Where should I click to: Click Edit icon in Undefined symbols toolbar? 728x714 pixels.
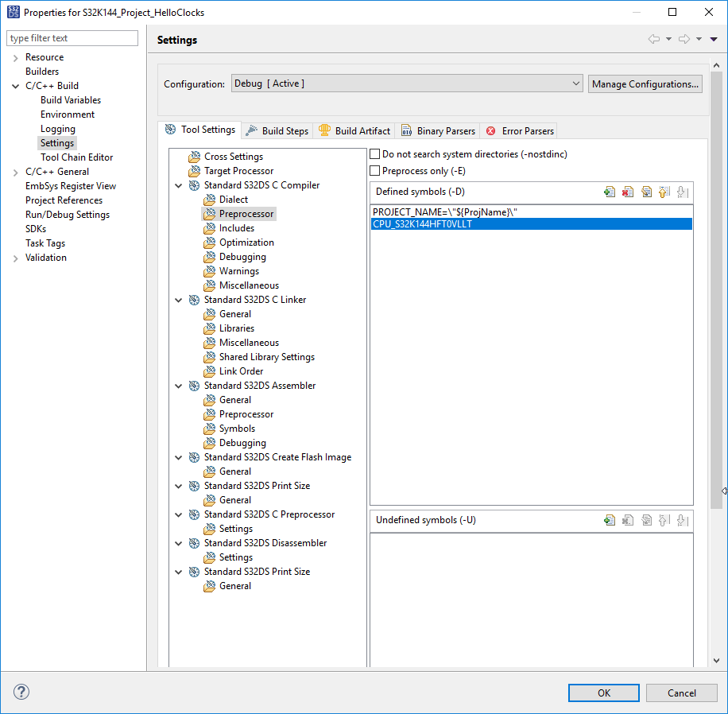(646, 520)
